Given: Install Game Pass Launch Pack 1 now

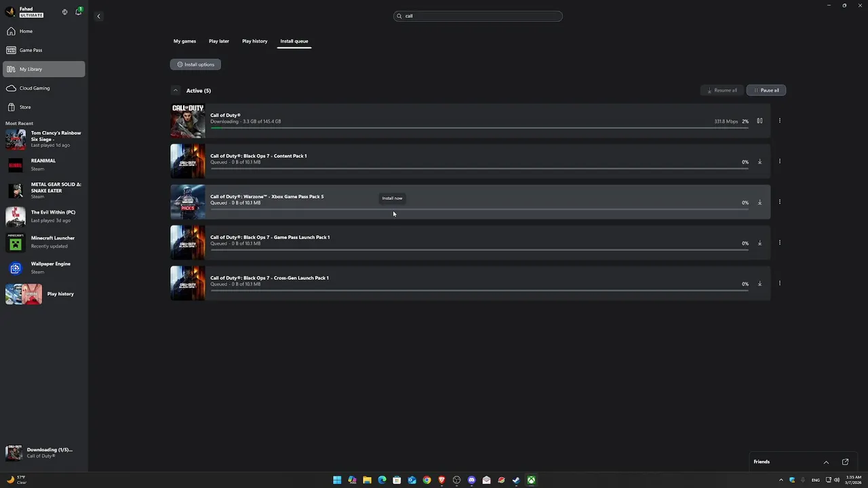Looking at the screenshot, I should click(759, 243).
